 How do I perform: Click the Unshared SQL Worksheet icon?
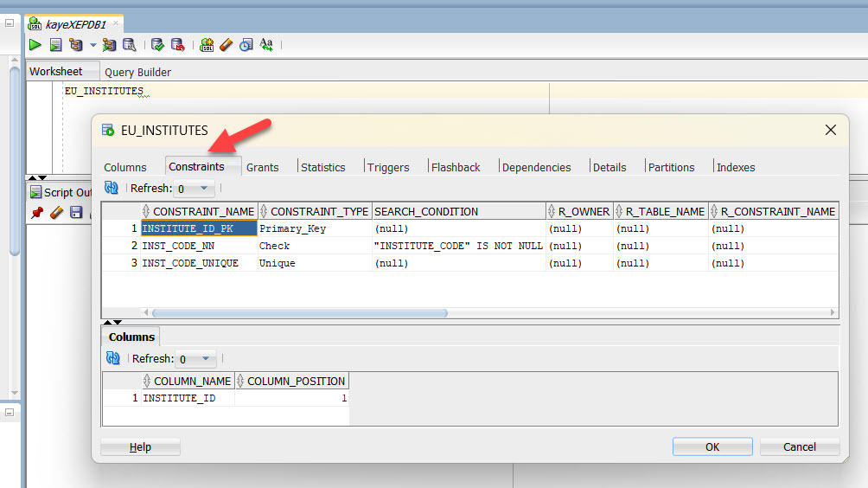click(x=207, y=45)
